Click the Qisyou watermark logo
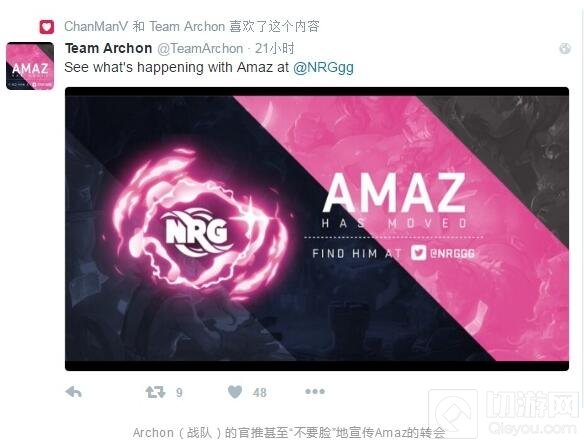584x444 pixels. coord(504,414)
